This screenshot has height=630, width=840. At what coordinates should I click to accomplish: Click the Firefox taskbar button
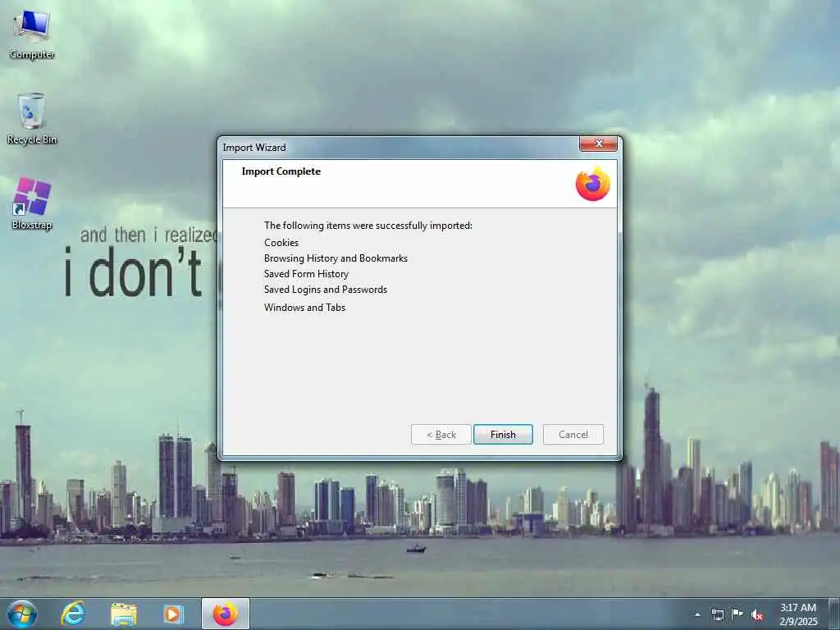(x=226, y=614)
